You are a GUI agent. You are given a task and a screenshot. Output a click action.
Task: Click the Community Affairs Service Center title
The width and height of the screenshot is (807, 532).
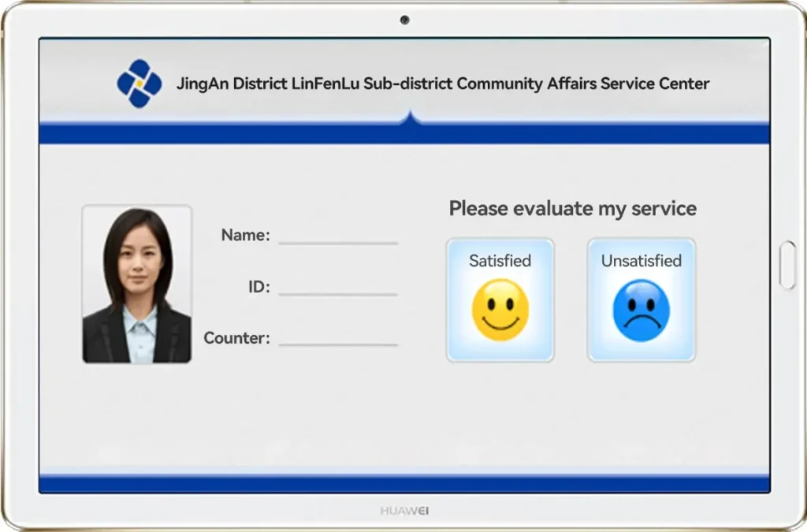click(x=442, y=84)
